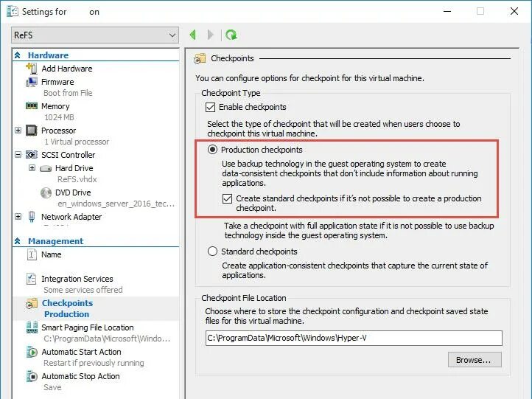This screenshot has width=532, height=399.
Task: Toggle Create standard checkpoints fallback checkbox
Action: tap(228, 198)
